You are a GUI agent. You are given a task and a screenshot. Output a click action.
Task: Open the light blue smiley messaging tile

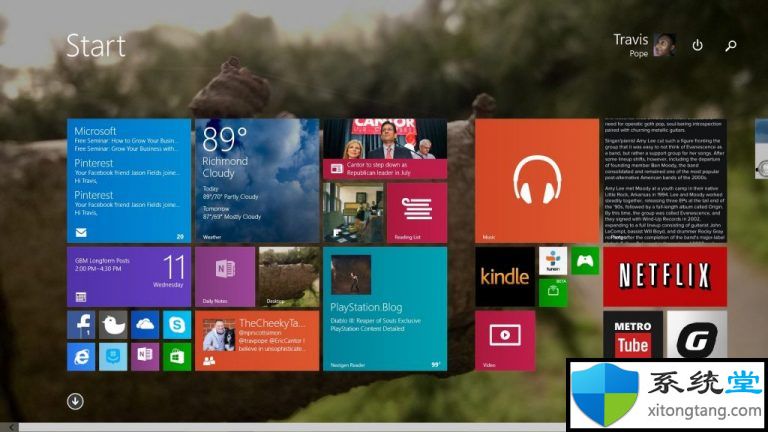click(x=113, y=357)
